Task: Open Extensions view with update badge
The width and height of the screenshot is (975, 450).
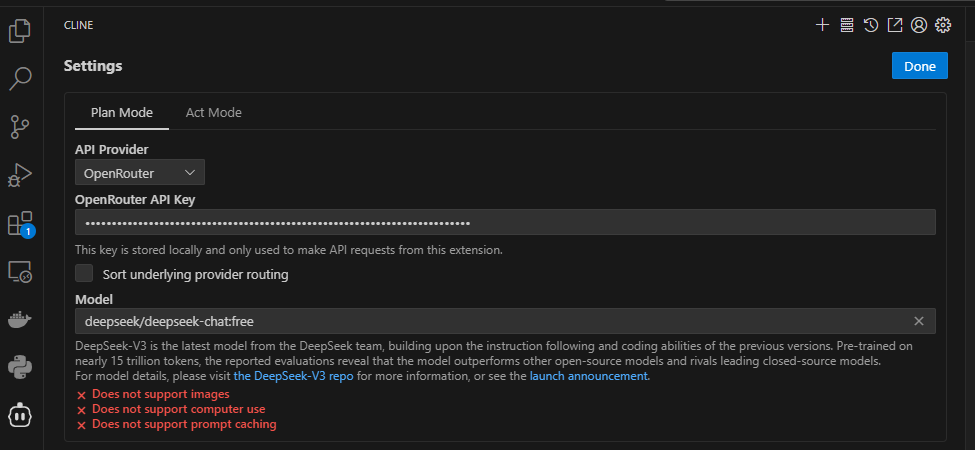Action: (20, 224)
